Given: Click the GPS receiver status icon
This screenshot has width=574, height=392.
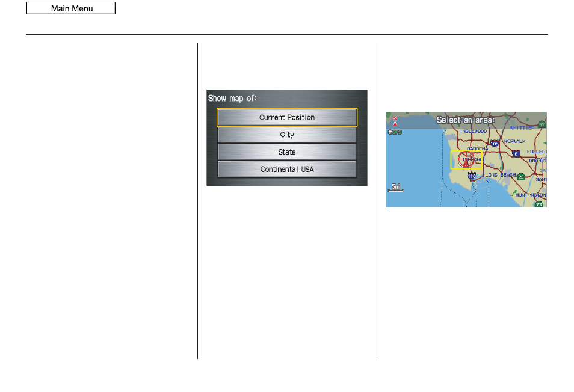Looking at the screenshot, I should click(x=395, y=132).
